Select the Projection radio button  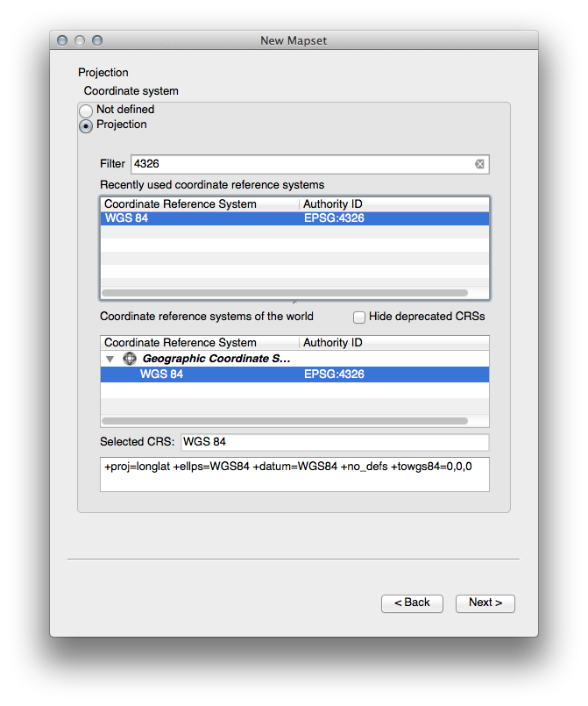click(86, 125)
